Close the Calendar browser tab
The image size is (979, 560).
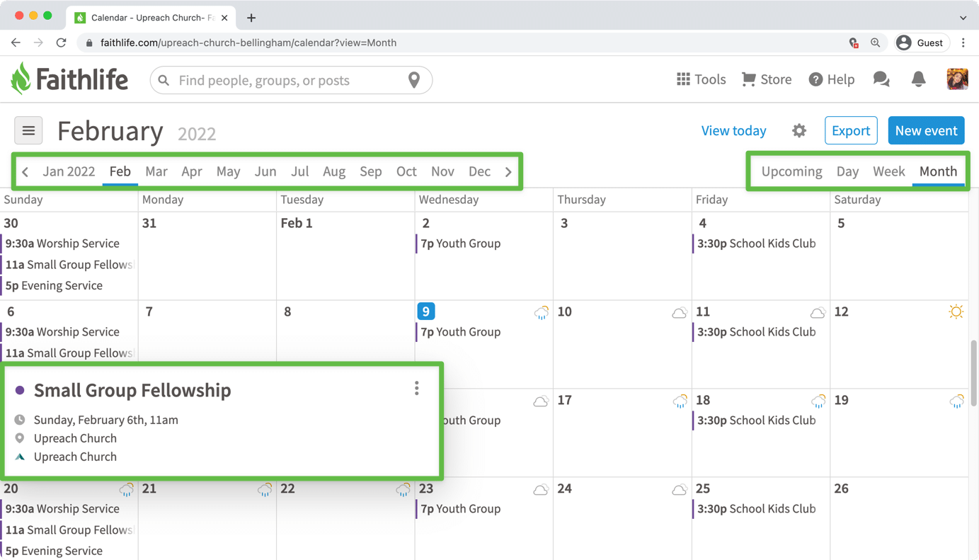click(224, 18)
